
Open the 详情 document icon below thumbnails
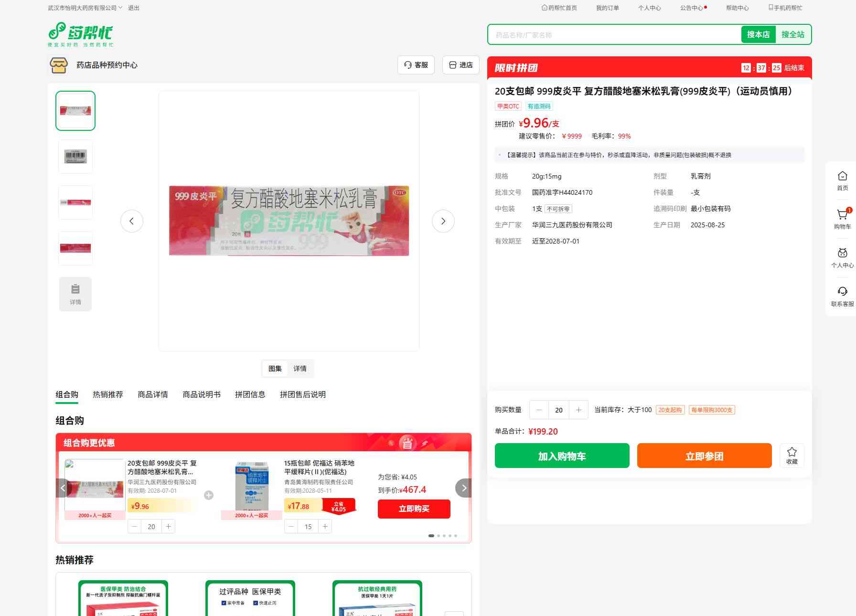pyautogui.click(x=75, y=294)
